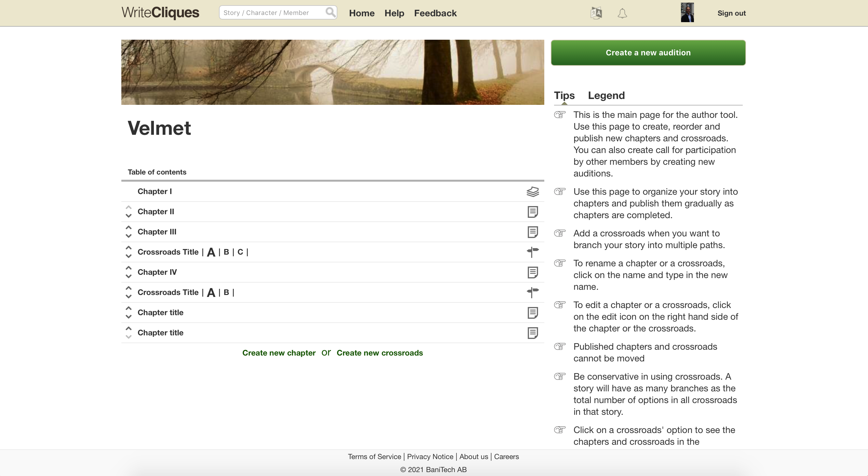Screen dimensions: 868x476
Task: Switch to the Legend tab
Action: coord(606,95)
